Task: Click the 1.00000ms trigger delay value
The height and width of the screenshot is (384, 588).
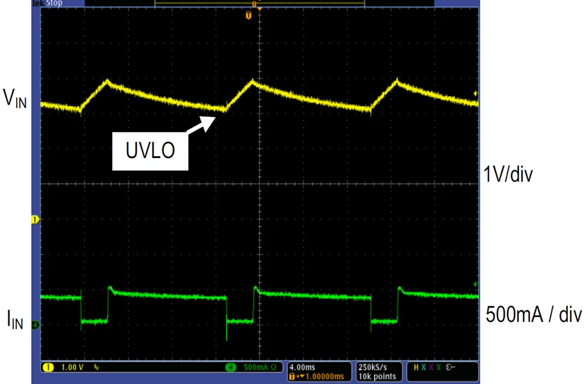Action: 324,376
